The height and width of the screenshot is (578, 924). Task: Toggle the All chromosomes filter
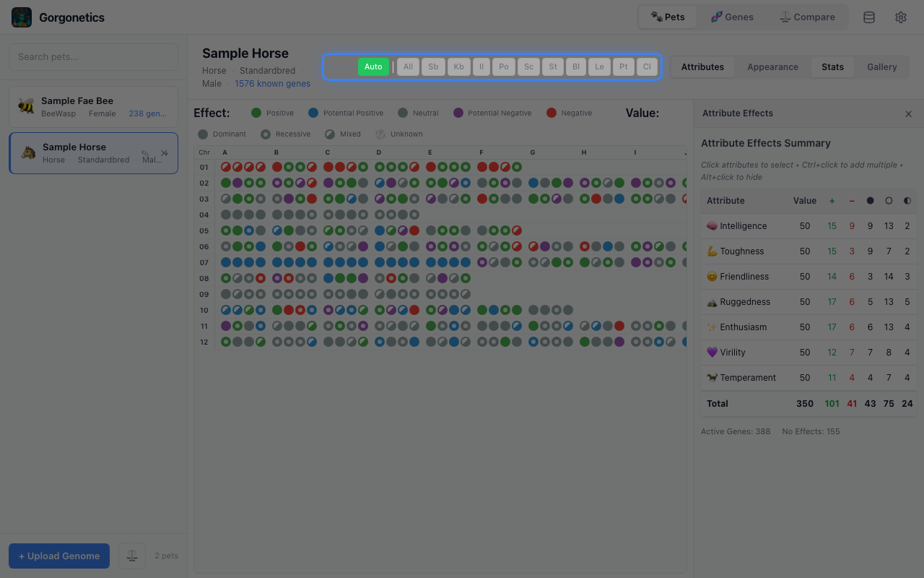pos(408,66)
